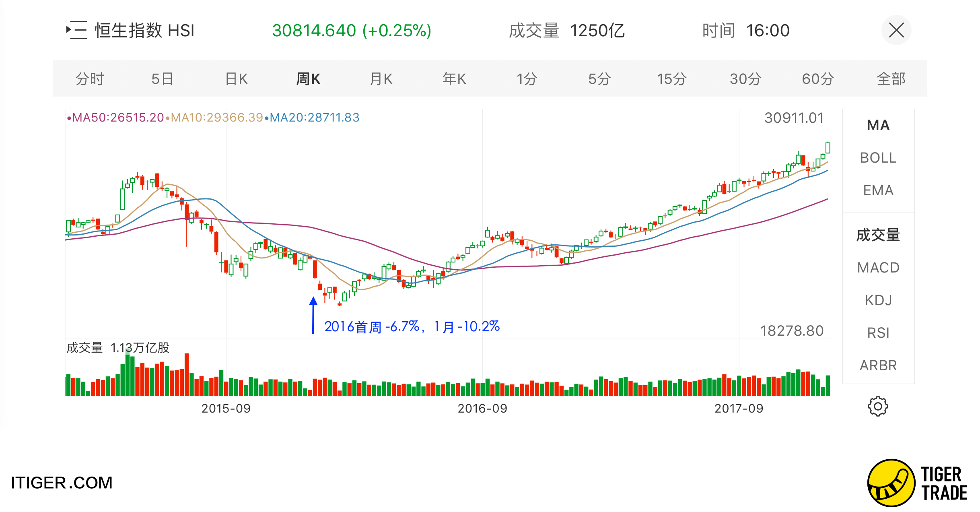Select the KDJ indicator
The height and width of the screenshot is (512, 980).
878,300
